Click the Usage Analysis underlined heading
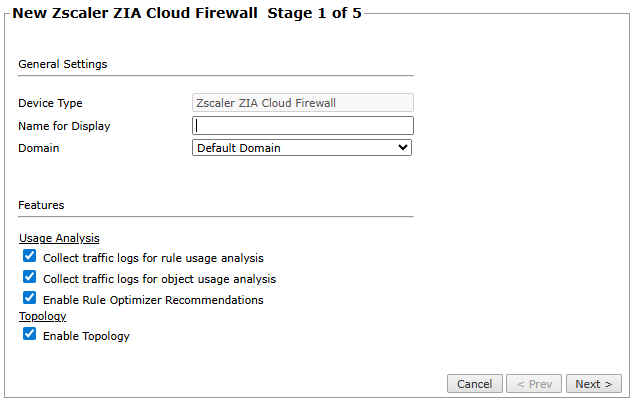 point(59,238)
